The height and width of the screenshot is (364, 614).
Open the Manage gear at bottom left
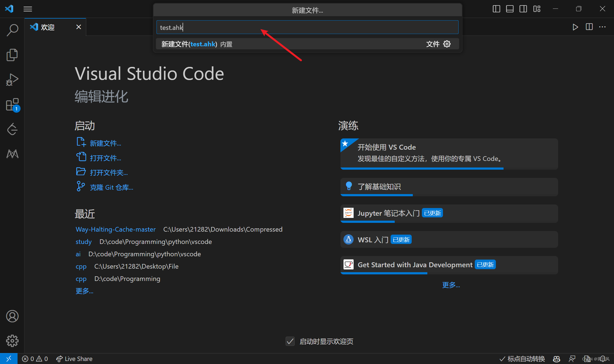pyautogui.click(x=12, y=341)
